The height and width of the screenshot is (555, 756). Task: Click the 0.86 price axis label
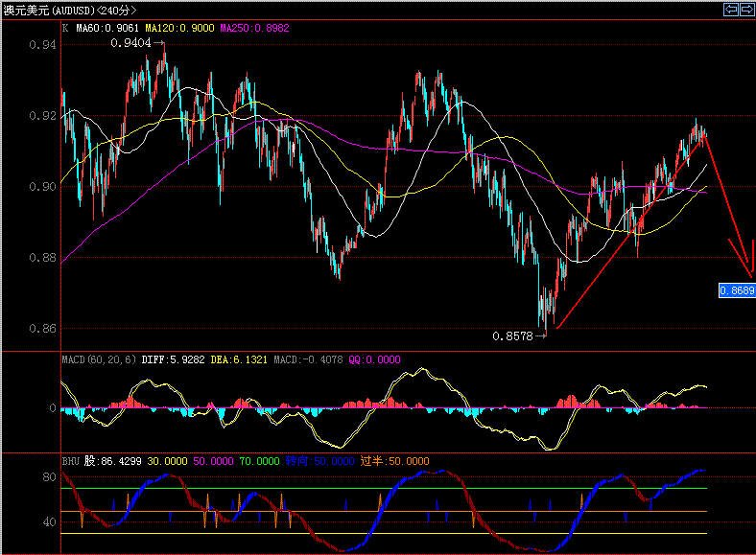(42, 329)
